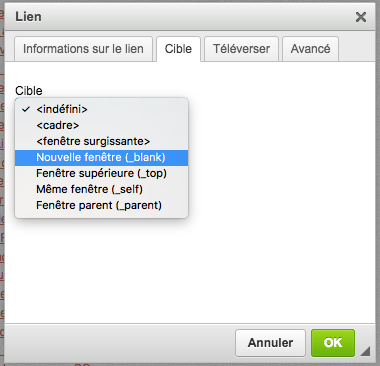
Task: Click the resize grip in dialog corner
Action: [x=366, y=351]
